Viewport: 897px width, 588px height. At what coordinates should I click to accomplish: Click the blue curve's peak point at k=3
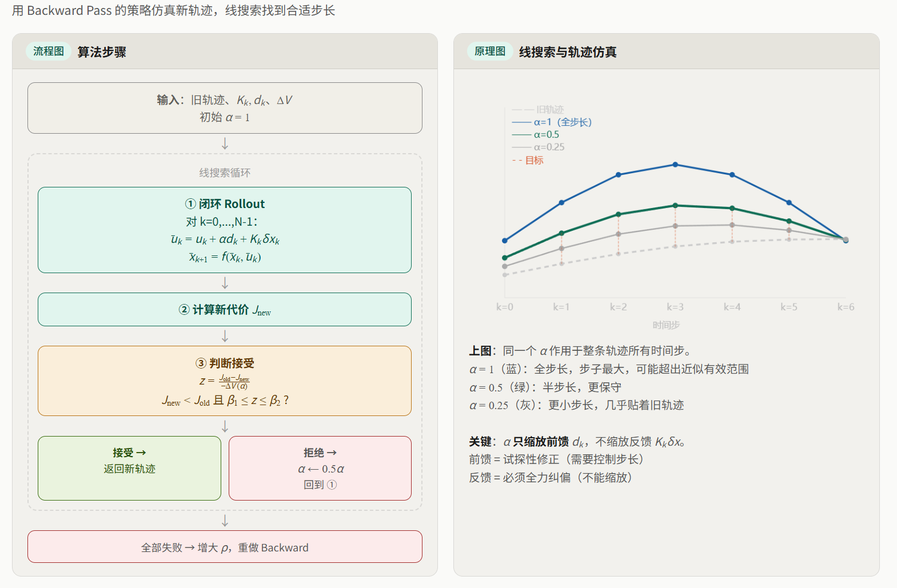[x=675, y=165]
